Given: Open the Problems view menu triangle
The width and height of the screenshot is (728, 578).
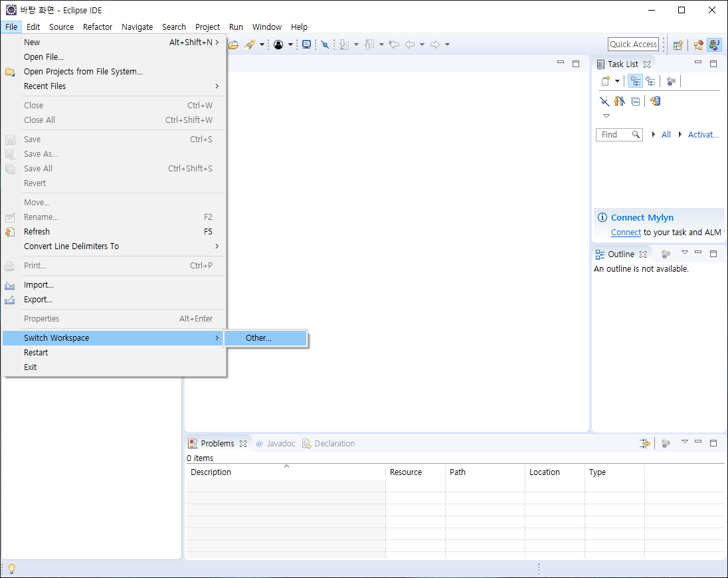Looking at the screenshot, I should [684, 442].
